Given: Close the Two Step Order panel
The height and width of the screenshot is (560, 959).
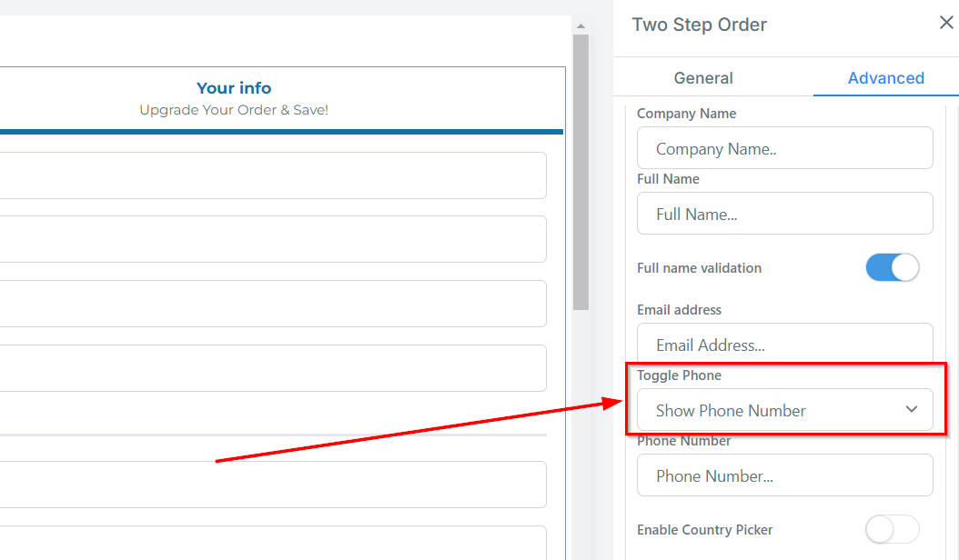Looking at the screenshot, I should click(x=946, y=23).
